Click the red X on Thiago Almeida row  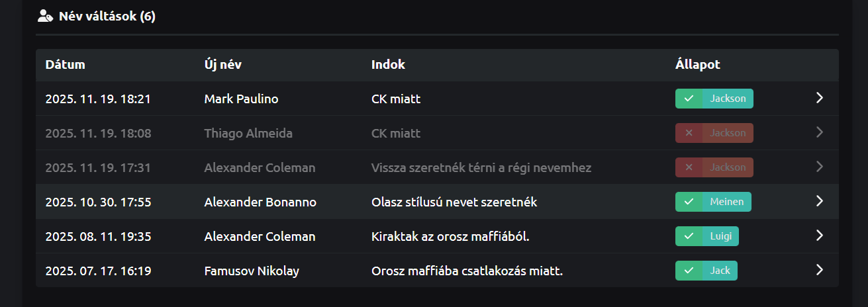689,133
